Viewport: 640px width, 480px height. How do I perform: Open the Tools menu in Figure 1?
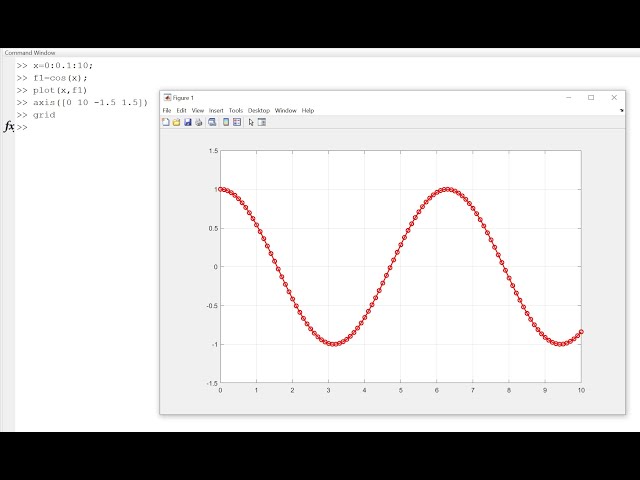click(236, 111)
